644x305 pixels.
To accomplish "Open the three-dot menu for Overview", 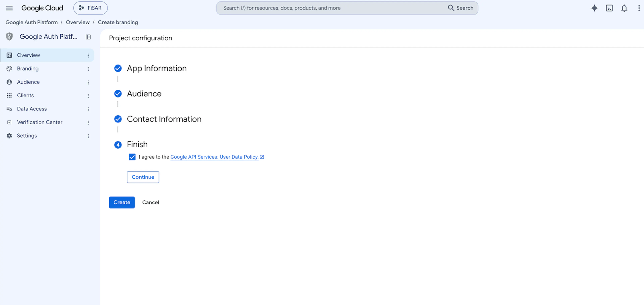I will [88, 55].
